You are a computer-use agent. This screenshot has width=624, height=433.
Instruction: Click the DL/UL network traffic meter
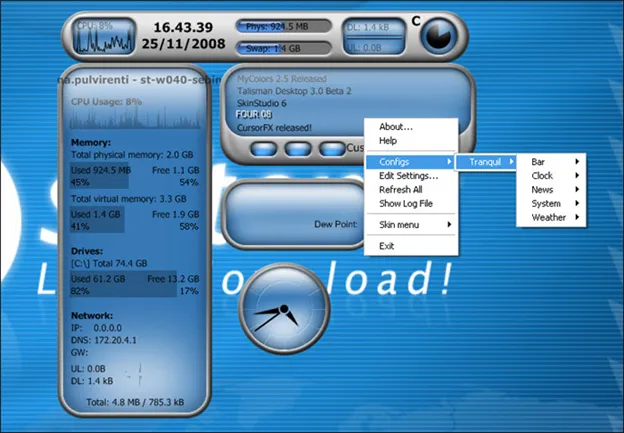coord(374,37)
